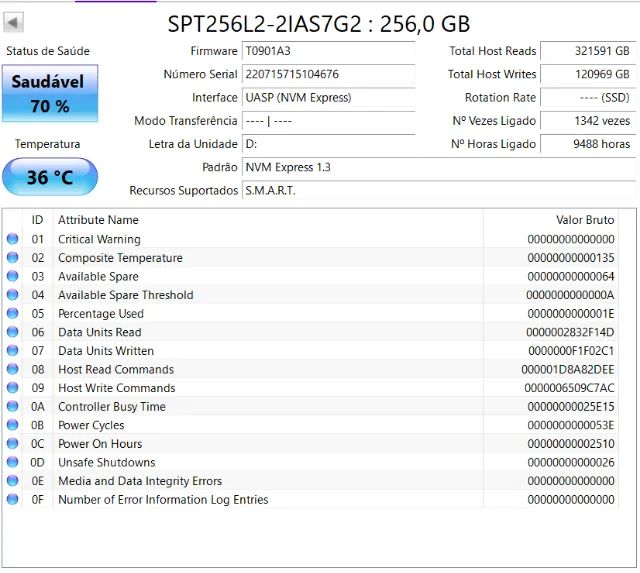The height and width of the screenshot is (573, 640).
Task: Click the Padrão field NVM Express 1.3
Action: tap(439, 168)
